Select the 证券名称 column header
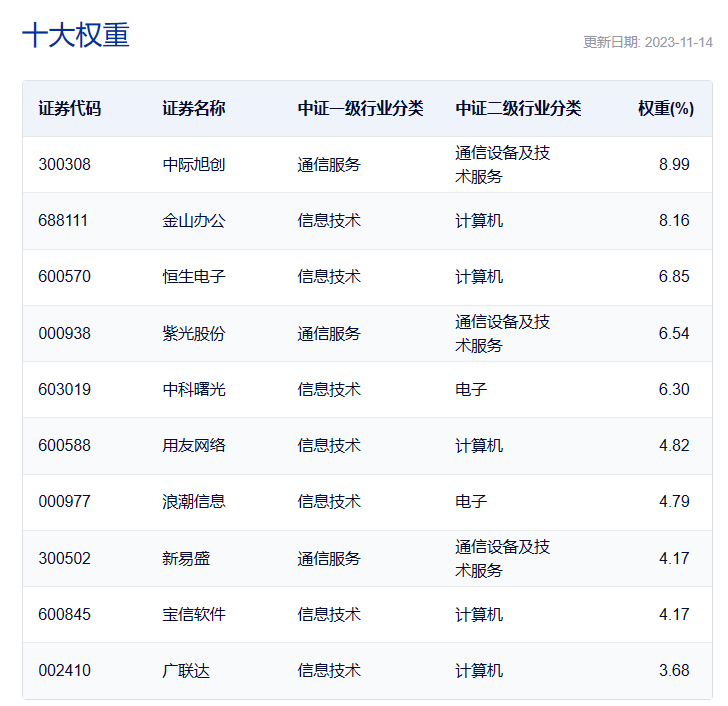The height and width of the screenshot is (706, 728). pyautogui.click(x=194, y=109)
